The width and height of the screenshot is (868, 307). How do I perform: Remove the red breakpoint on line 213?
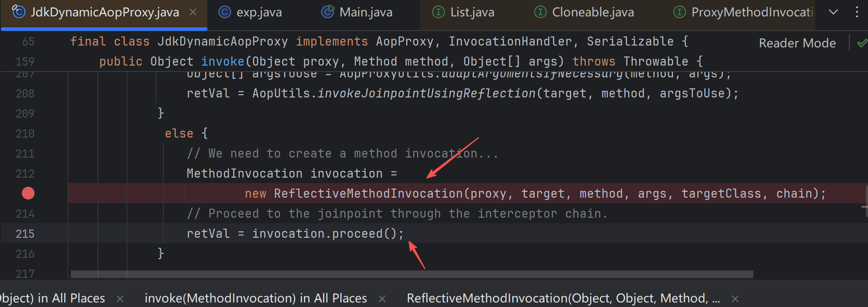28,194
